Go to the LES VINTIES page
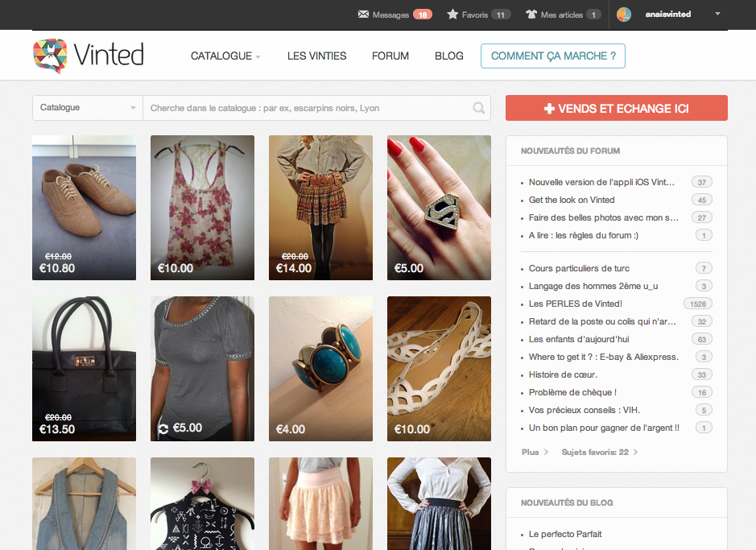This screenshot has height=550, width=756. click(316, 56)
